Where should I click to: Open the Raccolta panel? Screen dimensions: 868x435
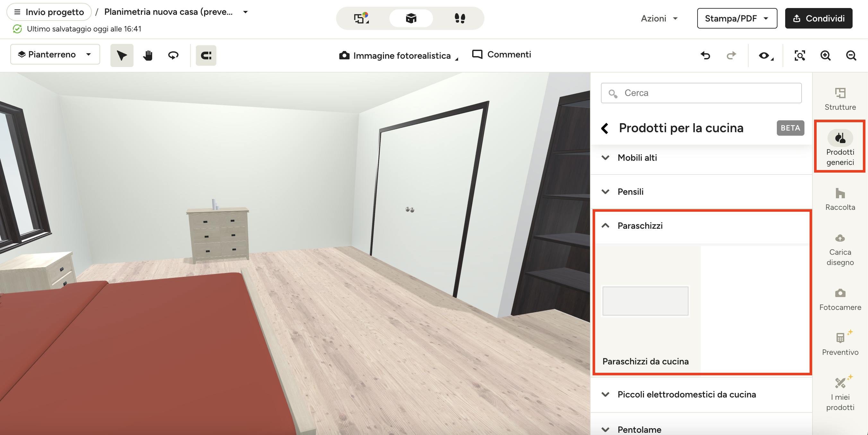(840, 199)
